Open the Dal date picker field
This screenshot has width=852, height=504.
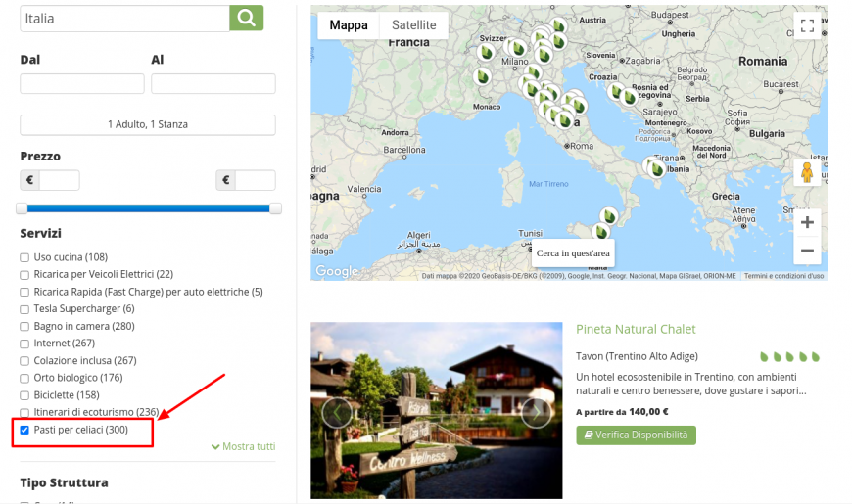point(82,83)
